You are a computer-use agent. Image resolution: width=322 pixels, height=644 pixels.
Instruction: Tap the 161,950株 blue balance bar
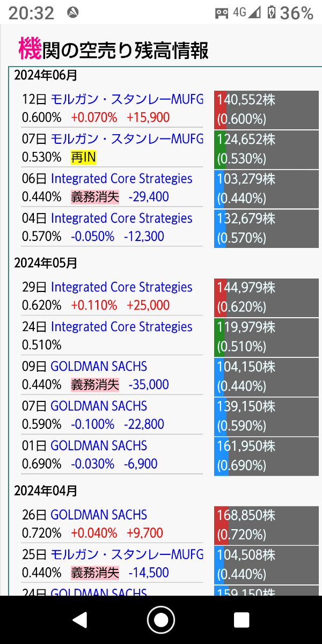tap(266, 456)
